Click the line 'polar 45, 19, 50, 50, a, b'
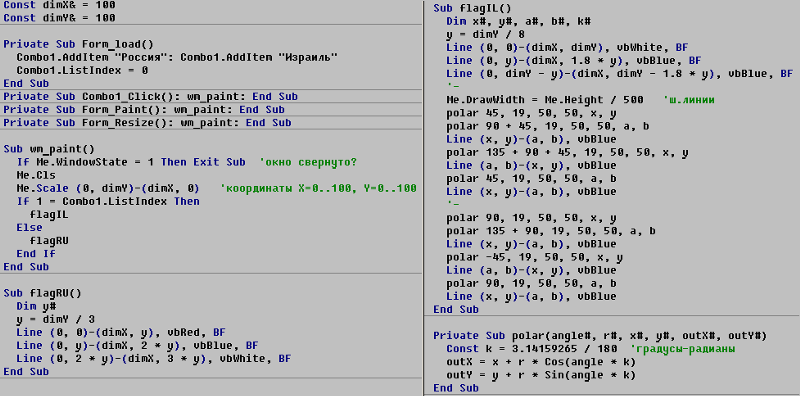800x396 pixels. tap(531, 179)
